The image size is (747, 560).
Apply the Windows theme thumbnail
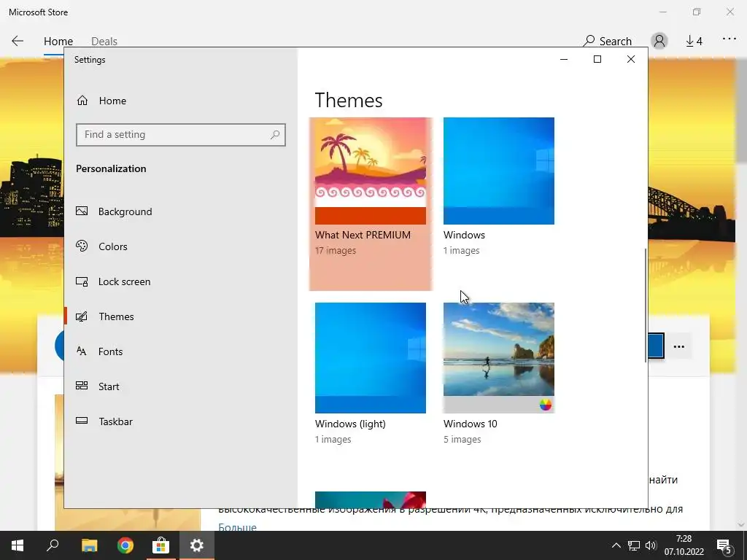[499, 171]
